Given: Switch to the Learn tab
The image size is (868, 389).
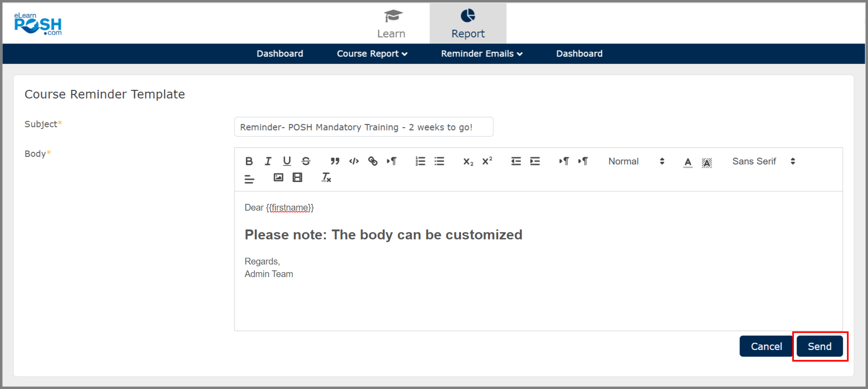Looking at the screenshot, I should (x=391, y=24).
